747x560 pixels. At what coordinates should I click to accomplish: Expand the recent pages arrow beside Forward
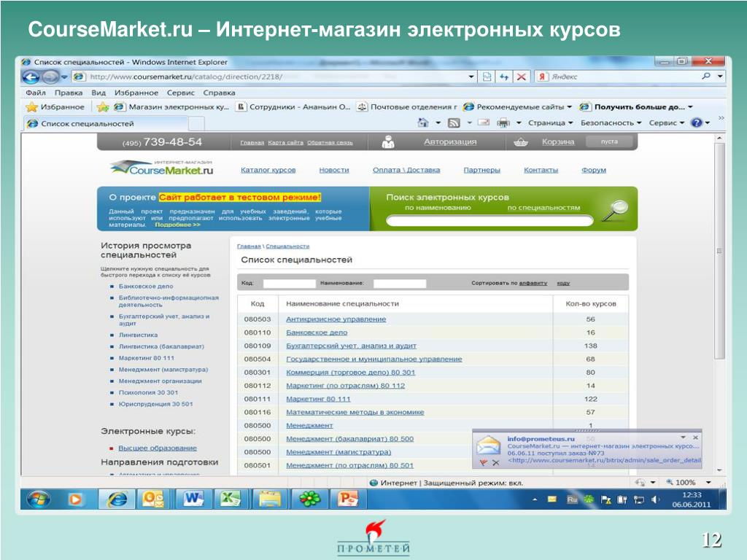click(x=64, y=77)
